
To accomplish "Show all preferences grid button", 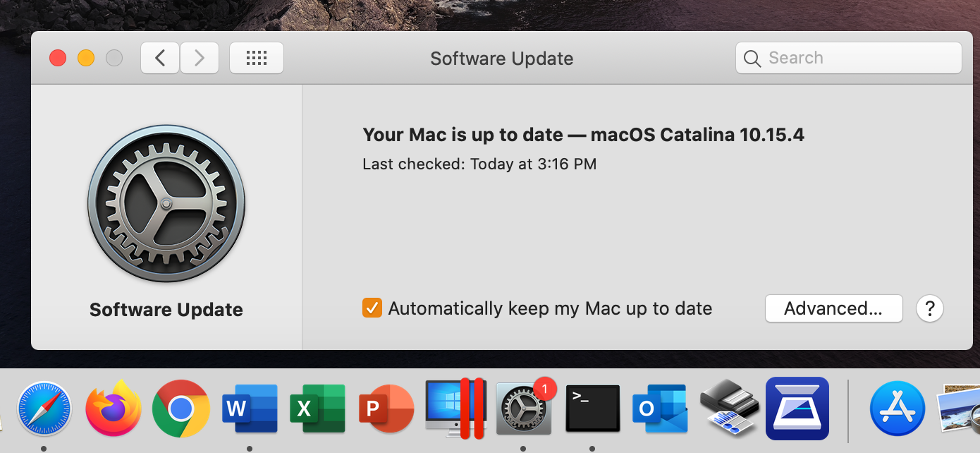I will tap(257, 58).
